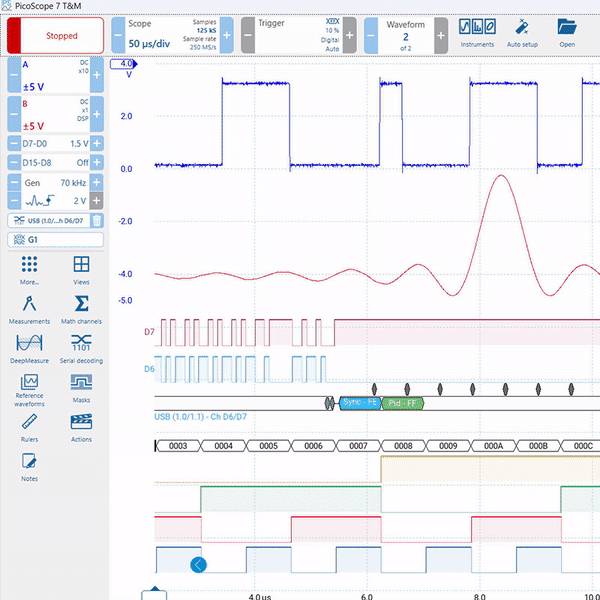Open Serial decoding panel
Screen dimensions: 600x600
coord(81,349)
